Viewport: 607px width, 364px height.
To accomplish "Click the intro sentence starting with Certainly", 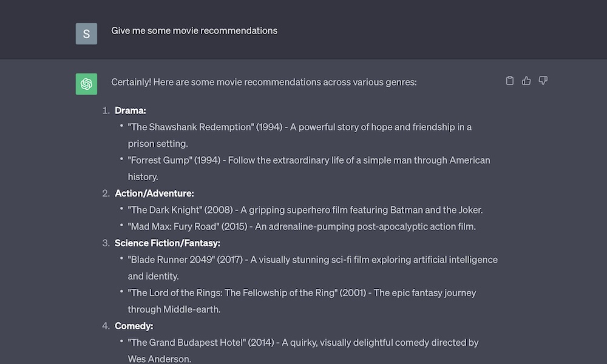I will [x=264, y=82].
